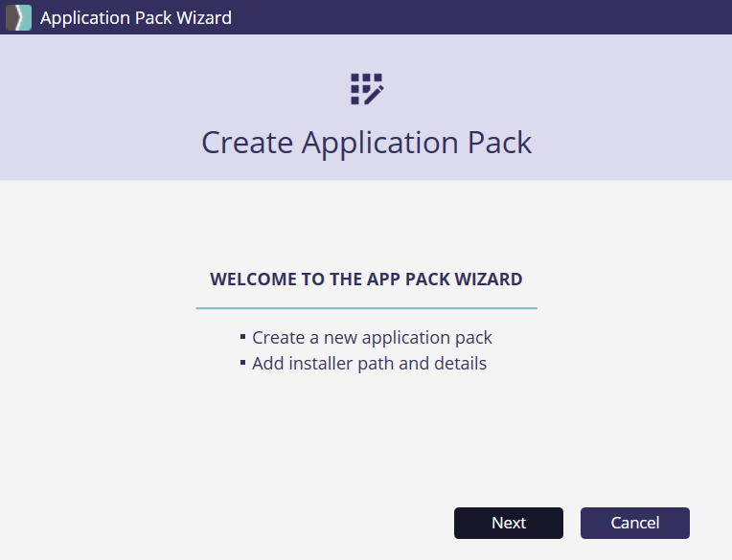This screenshot has height=560, width=732.
Task: Click the app logo in the title bar
Action: [x=18, y=17]
